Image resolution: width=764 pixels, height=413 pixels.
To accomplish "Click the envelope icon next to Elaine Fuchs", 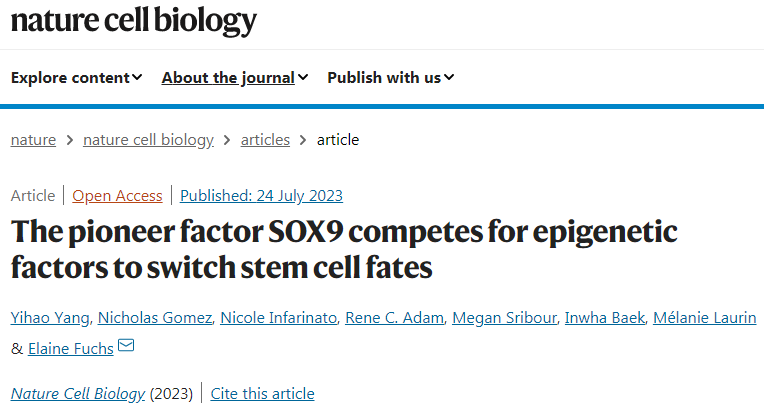I will tap(126, 347).
